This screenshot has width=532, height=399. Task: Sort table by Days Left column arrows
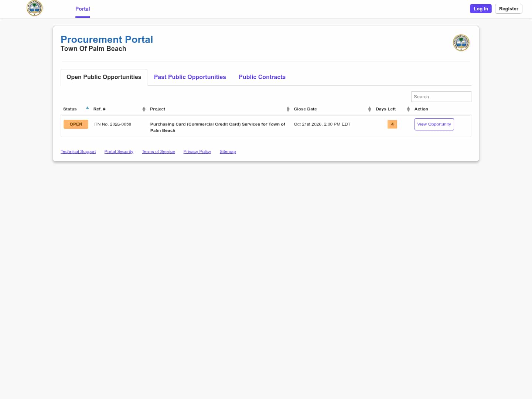pyautogui.click(x=408, y=109)
